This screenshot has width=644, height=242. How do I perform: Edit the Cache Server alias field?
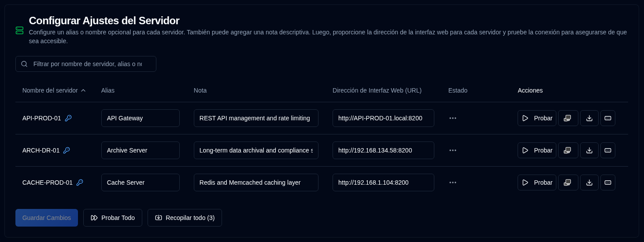coord(141,182)
